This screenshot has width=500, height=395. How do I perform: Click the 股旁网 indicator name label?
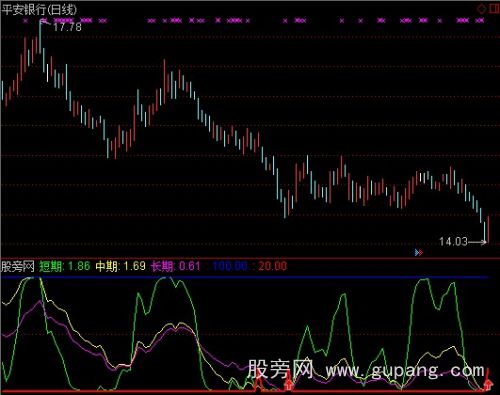point(18,266)
